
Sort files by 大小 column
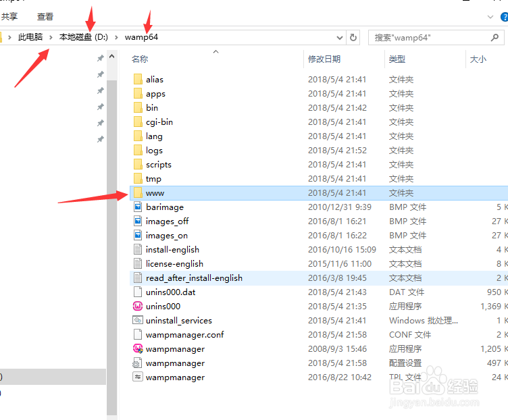pyautogui.click(x=478, y=59)
